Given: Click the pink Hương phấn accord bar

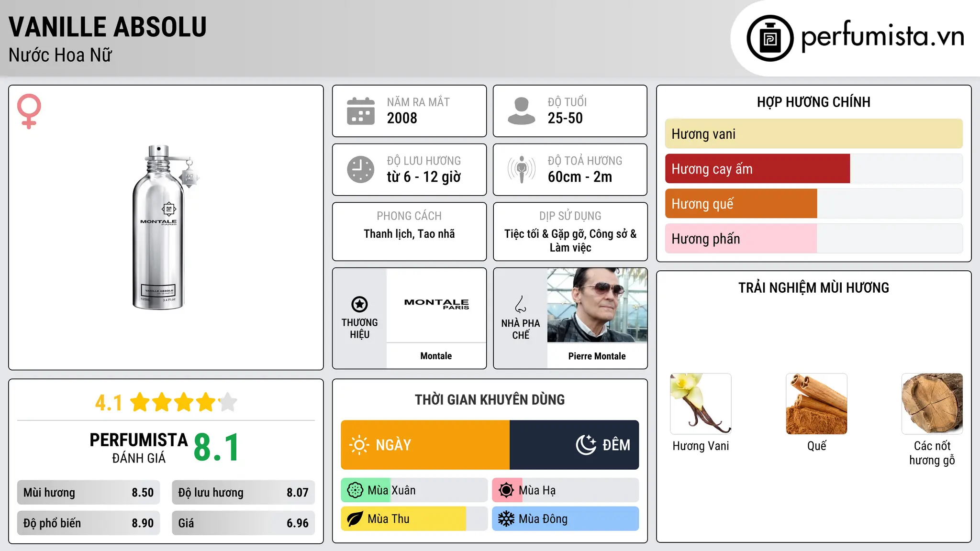Looking at the screenshot, I should coord(741,239).
